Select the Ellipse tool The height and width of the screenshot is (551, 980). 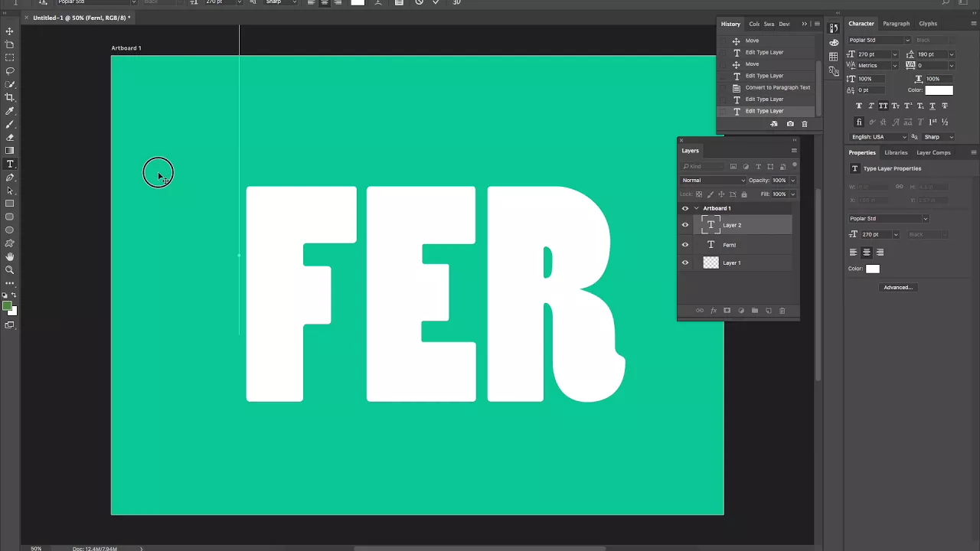[10, 230]
